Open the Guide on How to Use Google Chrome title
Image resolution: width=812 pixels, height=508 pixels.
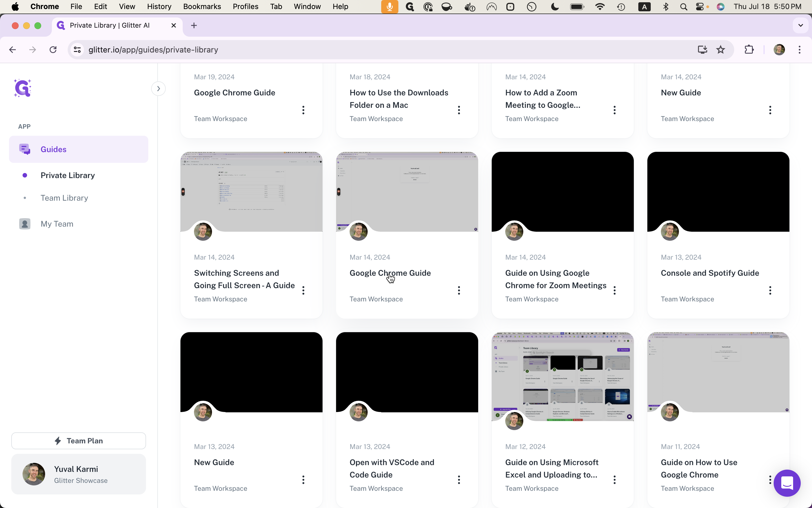[x=699, y=469]
